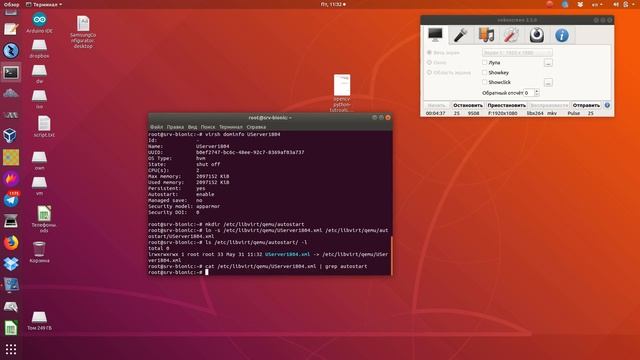Viewport: 640px width, 360px height.
Task: Open the monitor app icon in the dock
Action: click(11, 285)
